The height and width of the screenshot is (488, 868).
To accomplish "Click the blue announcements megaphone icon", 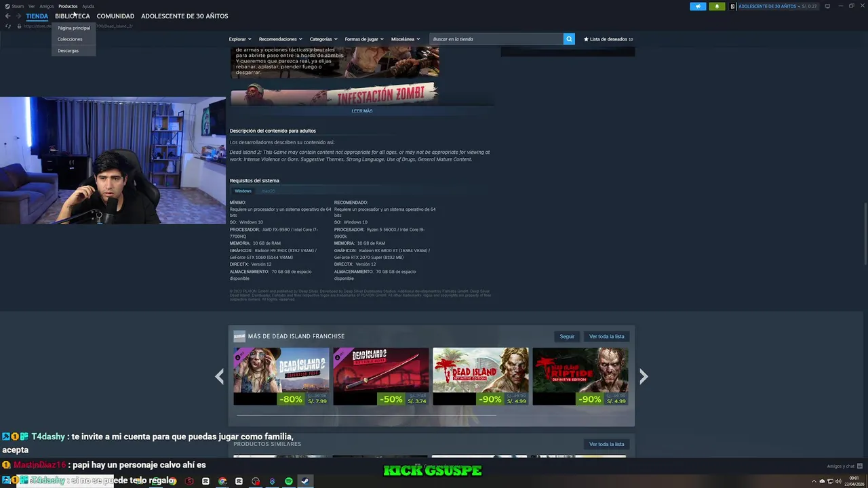I will [x=698, y=6].
